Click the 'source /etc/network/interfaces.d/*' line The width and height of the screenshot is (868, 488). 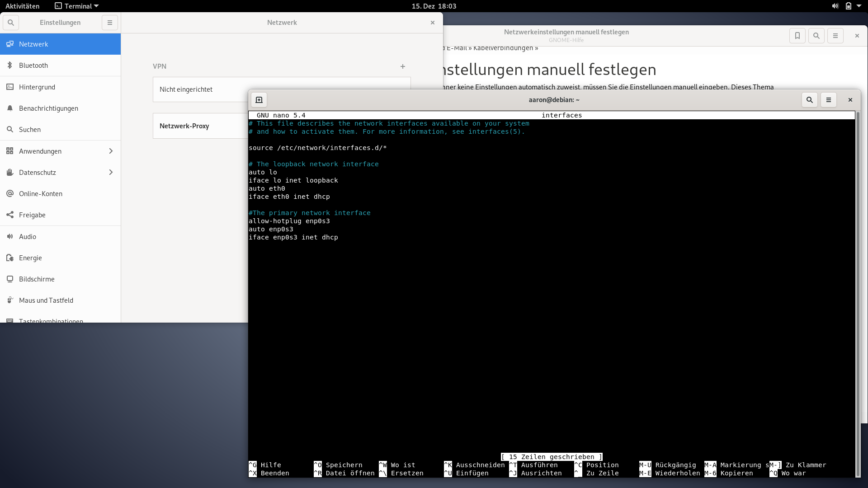pos(318,148)
